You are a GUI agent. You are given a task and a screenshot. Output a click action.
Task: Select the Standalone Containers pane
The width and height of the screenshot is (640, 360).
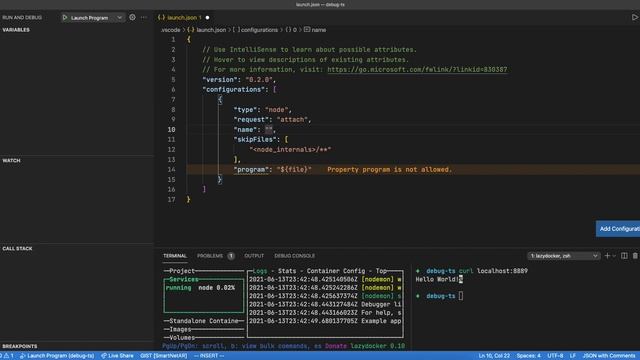204,321
